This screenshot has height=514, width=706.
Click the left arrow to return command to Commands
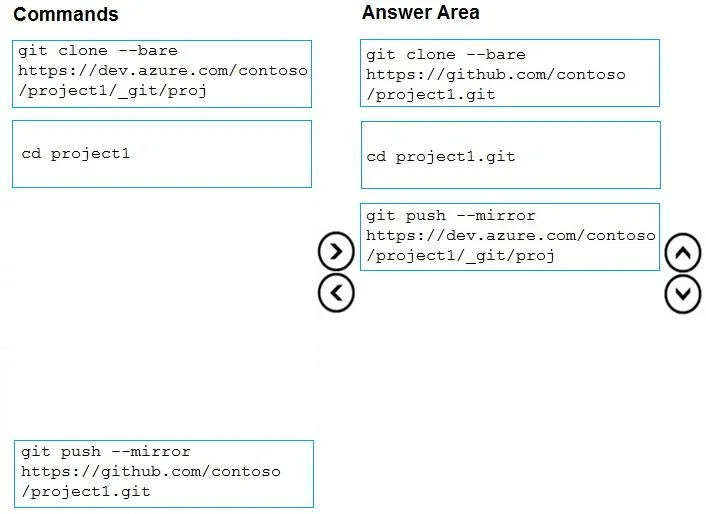(x=336, y=293)
